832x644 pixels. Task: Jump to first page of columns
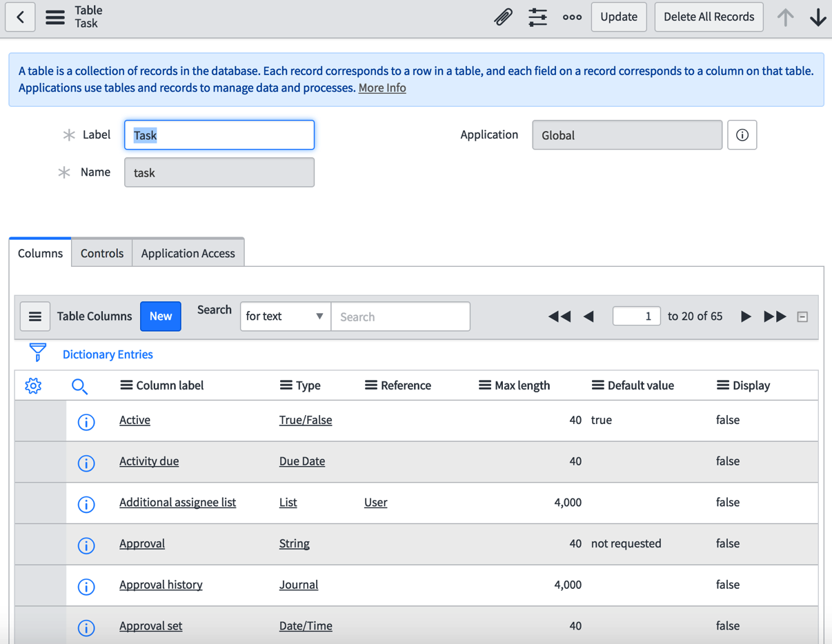click(x=559, y=316)
